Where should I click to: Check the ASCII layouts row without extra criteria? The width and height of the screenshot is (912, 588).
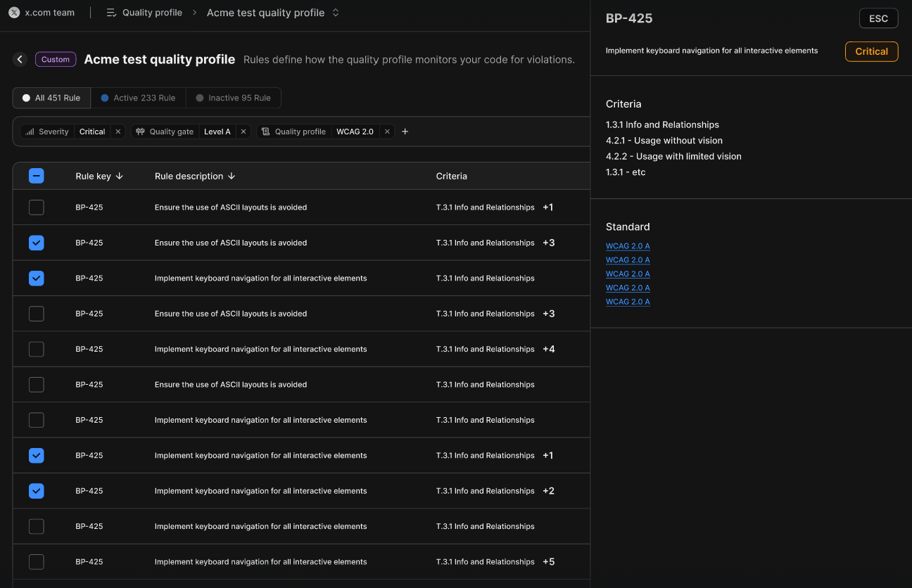pyautogui.click(x=37, y=385)
